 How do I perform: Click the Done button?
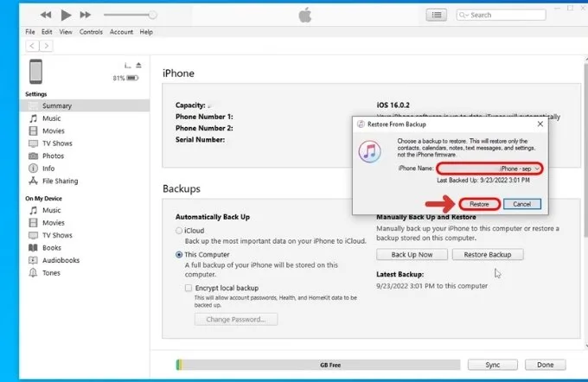click(x=546, y=365)
